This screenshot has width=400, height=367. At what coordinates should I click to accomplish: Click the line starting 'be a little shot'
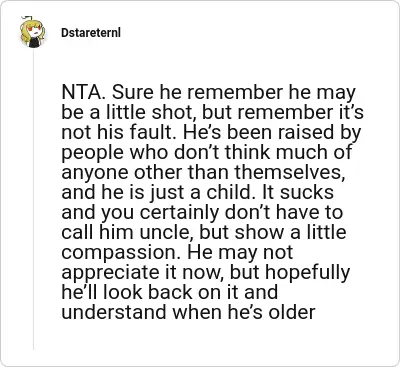click(212, 113)
